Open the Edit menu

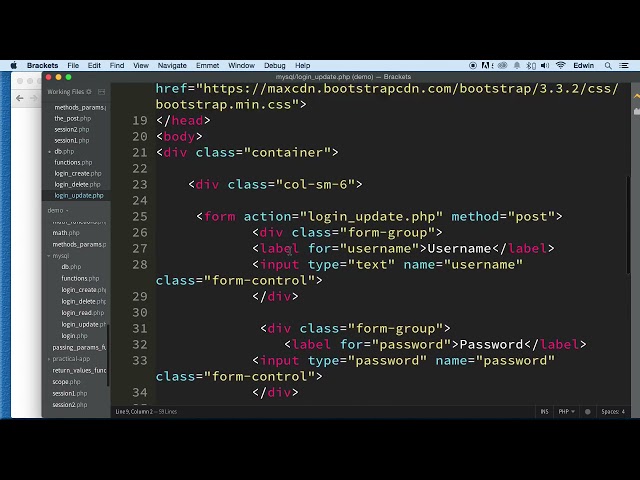94,65
